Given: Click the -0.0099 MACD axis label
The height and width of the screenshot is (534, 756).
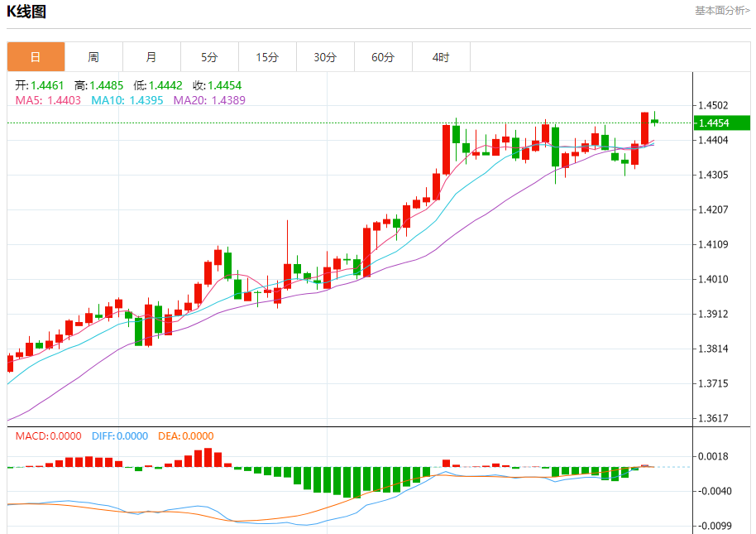Looking at the screenshot, I should pyautogui.click(x=713, y=526).
